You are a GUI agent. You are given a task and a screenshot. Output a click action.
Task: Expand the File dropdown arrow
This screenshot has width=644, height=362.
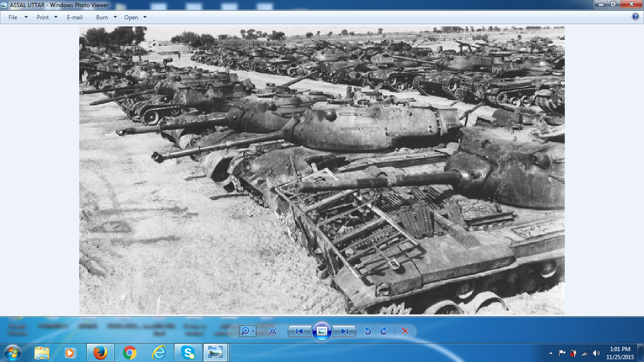click(26, 17)
